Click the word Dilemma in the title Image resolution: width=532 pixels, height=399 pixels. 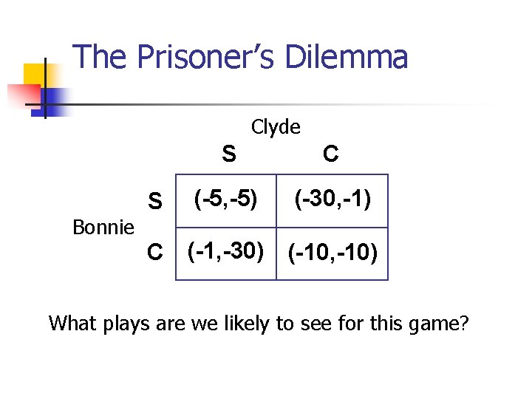coord(347,56)
